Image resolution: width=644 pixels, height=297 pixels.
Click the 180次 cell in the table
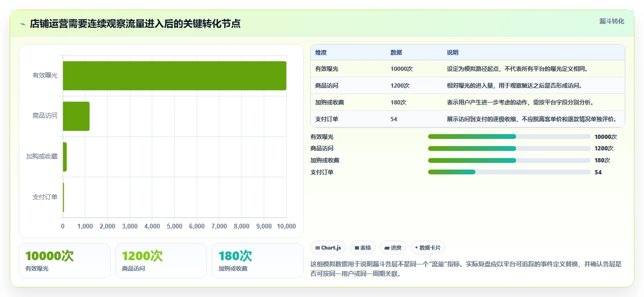[x=398, y=103]
